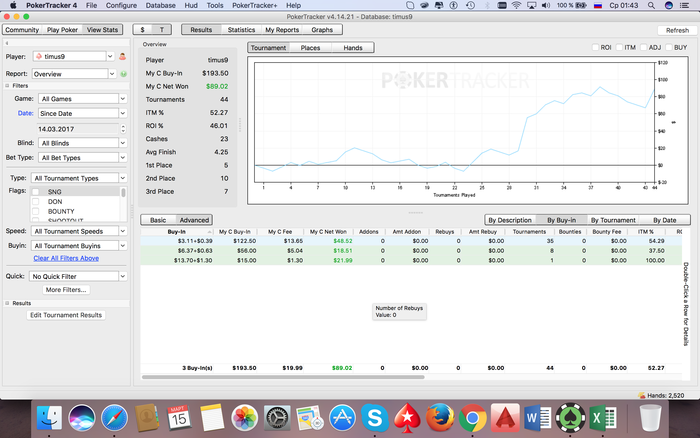
Task: Open Microsoft Word from the dock
Action: coord(538,418)
